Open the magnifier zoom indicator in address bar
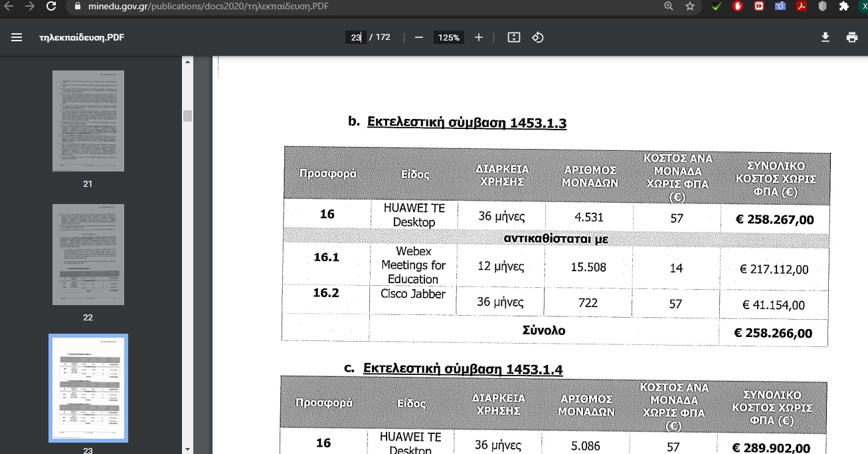This screenshot has height=454, width=868. pyautogui.click(x=669, y=6)
